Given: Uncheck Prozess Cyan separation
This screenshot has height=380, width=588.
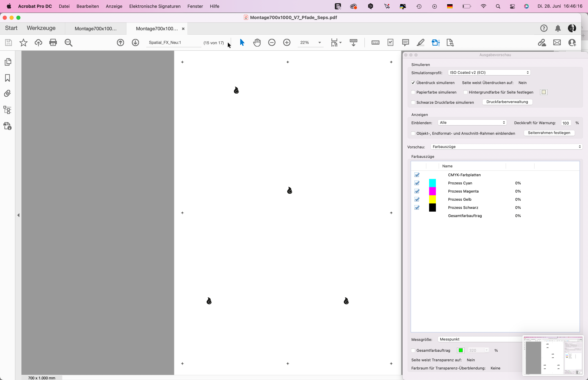Looking at the screenshot, I should click(417, 183).
